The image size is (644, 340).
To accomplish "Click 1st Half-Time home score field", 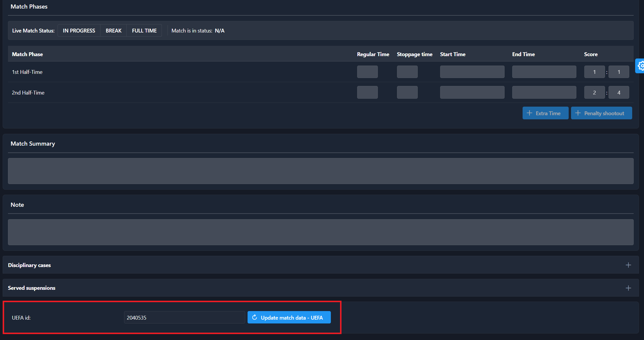I will pyautogui.click(x=594, y=72).
